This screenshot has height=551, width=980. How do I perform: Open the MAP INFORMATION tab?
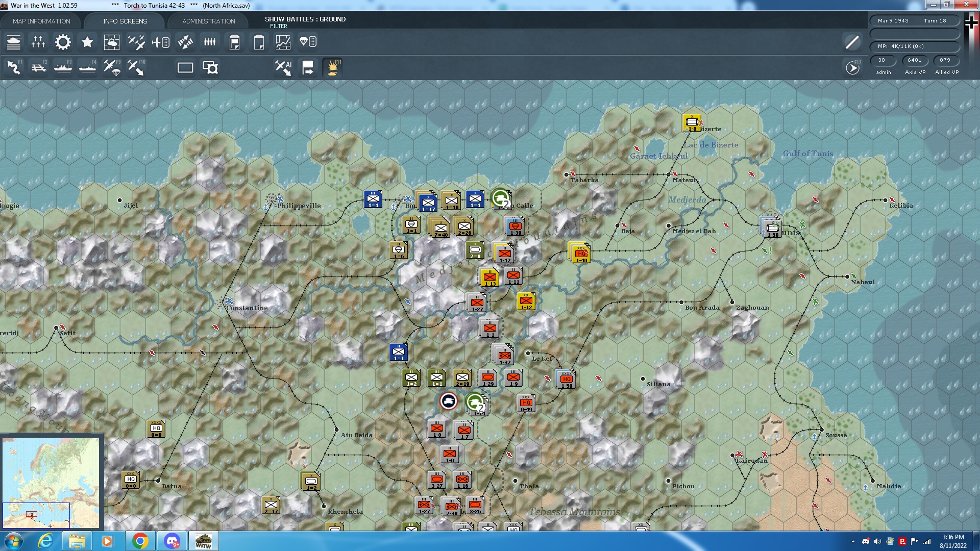coord(41,21)
